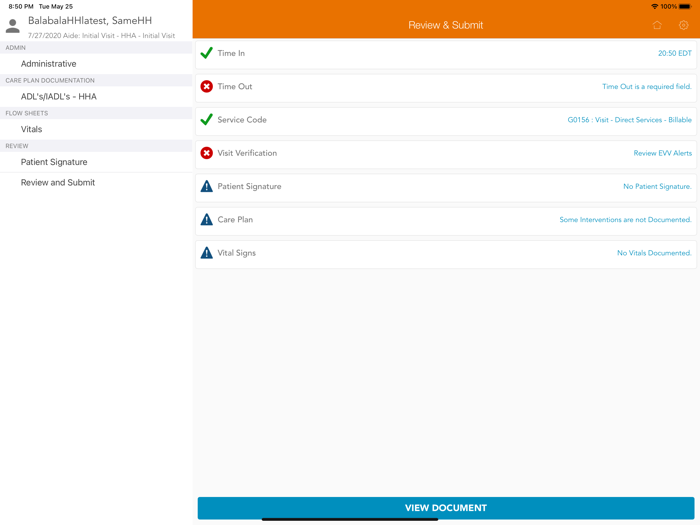This screenshot has height=525, width=700.
Task: Open the Visit Verification row
Action: coord(446,154)
